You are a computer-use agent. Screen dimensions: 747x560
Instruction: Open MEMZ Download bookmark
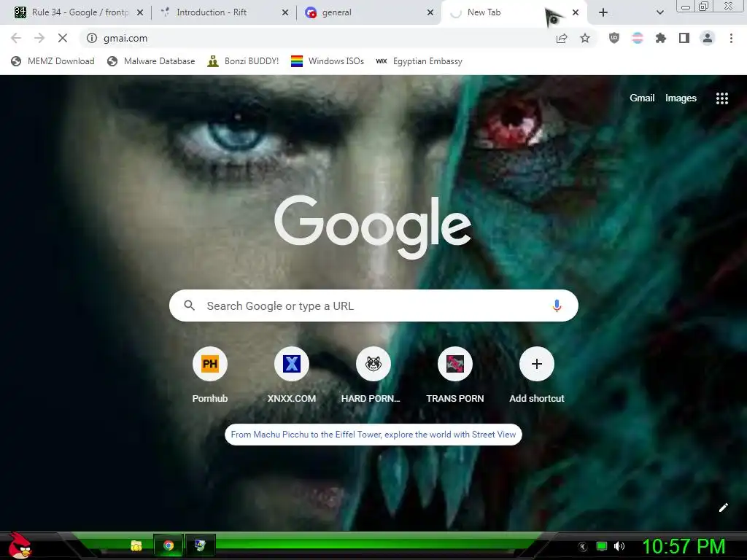(x=53, y=61)
